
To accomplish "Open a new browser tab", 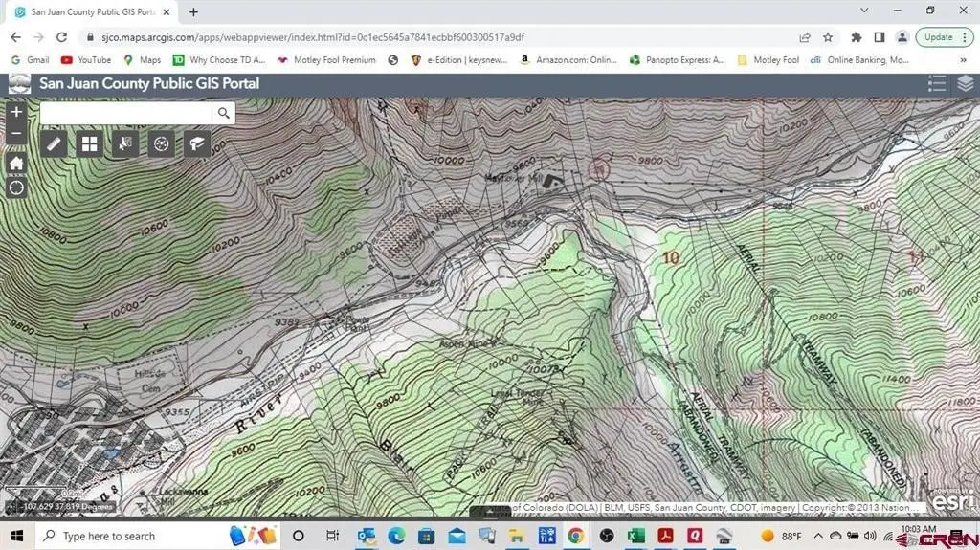I will click(x=193, y=12).
